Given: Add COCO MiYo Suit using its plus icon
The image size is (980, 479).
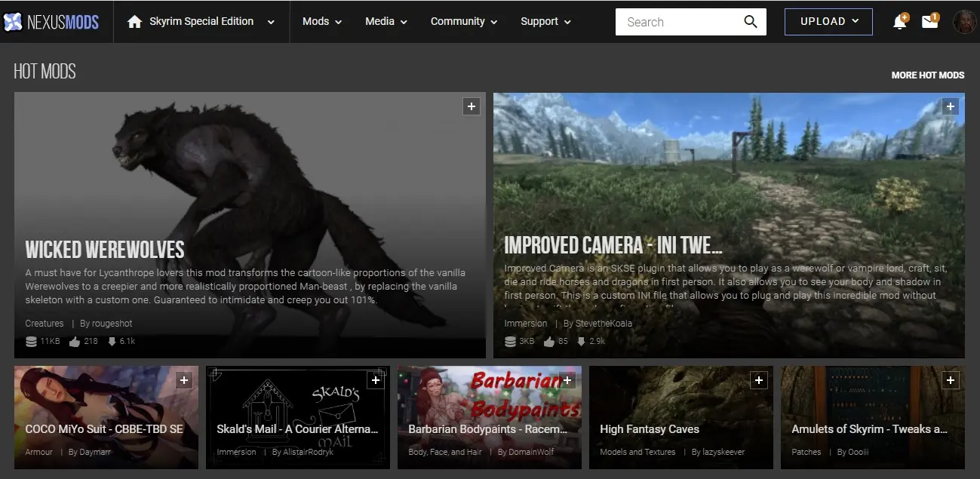Looking at the screenshot, I should pyautogui.click(x=184, y=381).
